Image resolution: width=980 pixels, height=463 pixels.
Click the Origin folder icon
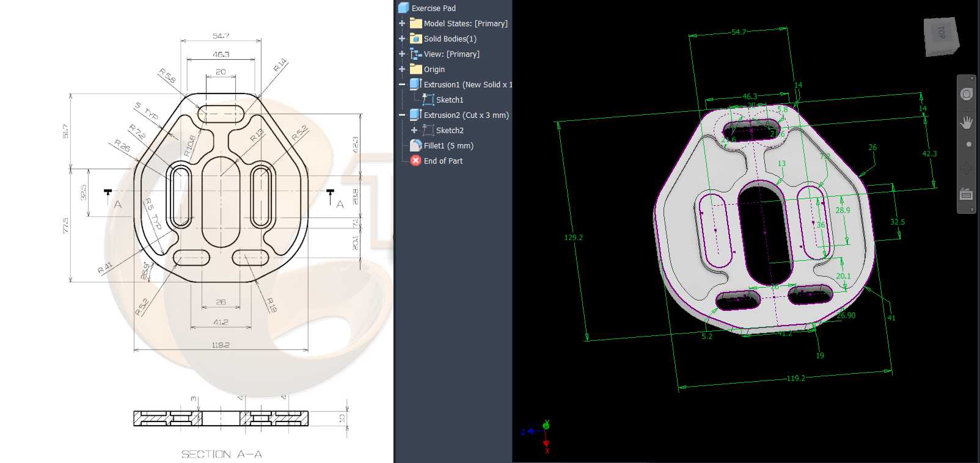click(x=416, y=69)
